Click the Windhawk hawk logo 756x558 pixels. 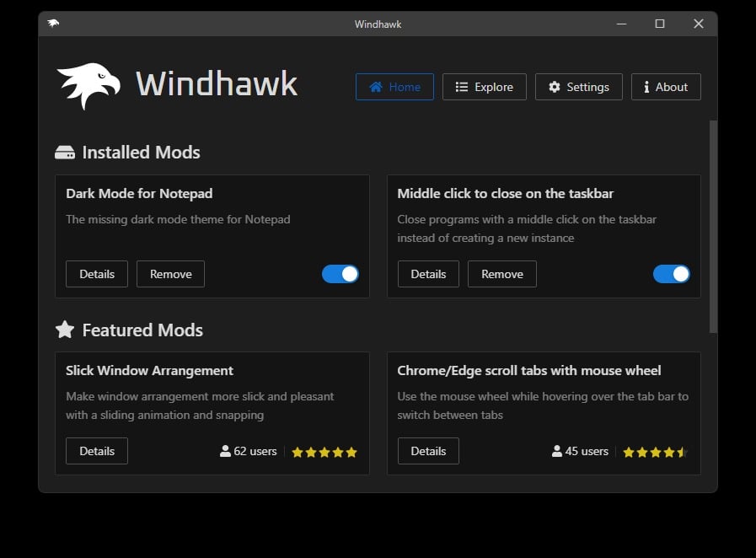87,86
